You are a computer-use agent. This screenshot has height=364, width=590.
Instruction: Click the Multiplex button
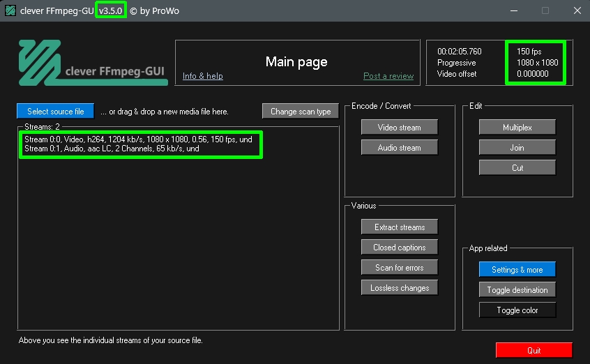pyautogui.click(x=517, y=127)
